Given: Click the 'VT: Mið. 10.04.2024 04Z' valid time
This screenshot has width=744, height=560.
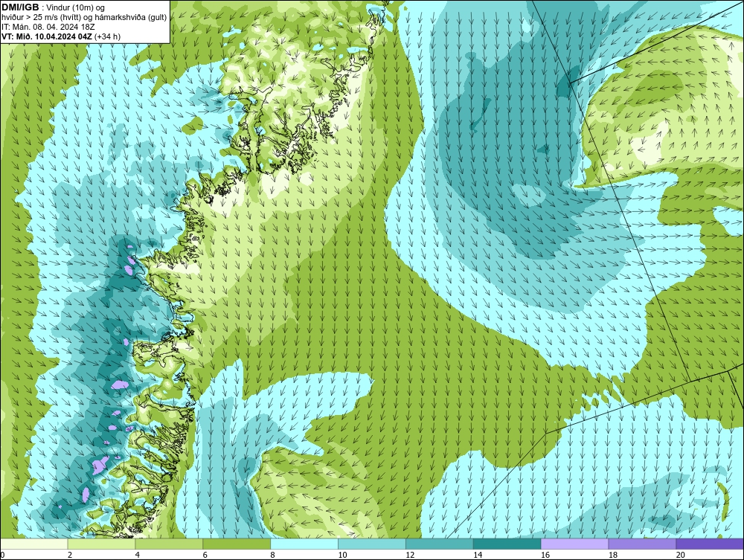Looking at the screenshot, I should coord(47,36).
